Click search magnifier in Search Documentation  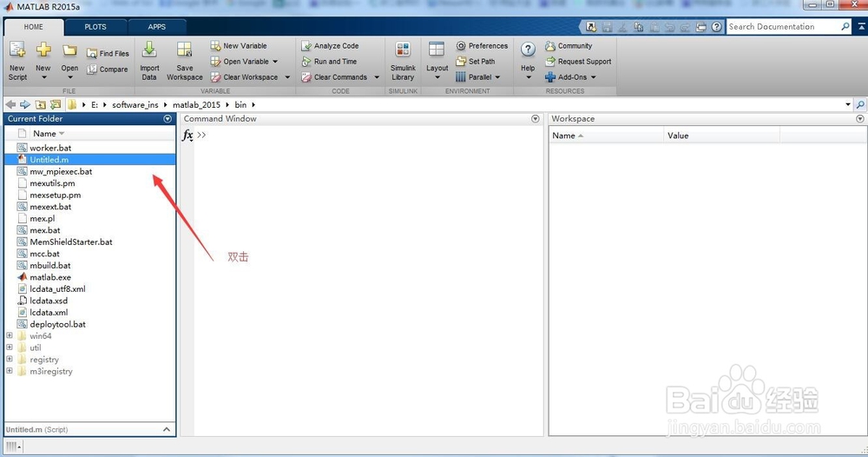point(845,26)
